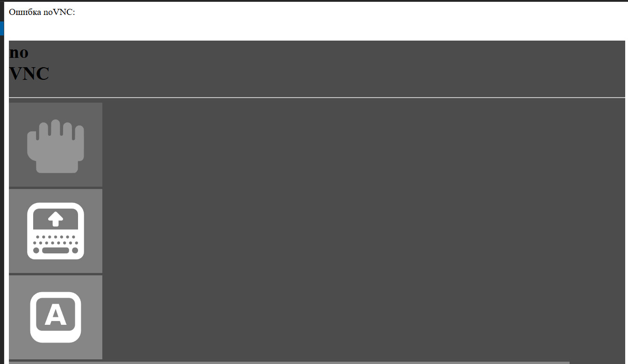Show the on-screen keyboard icon
628x364 pixels.
[x=56, y=231]
